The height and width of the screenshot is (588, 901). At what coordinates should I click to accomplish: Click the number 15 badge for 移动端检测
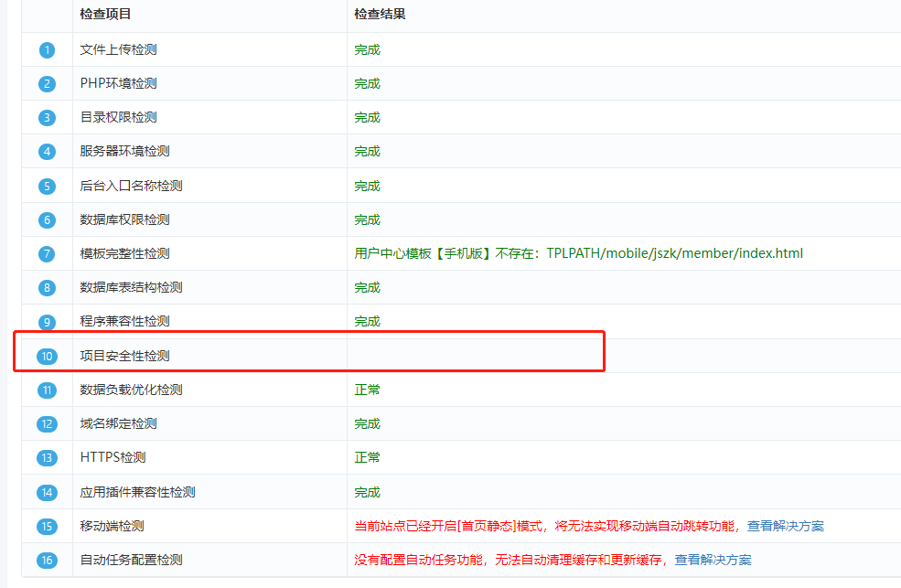click(48, 527)
